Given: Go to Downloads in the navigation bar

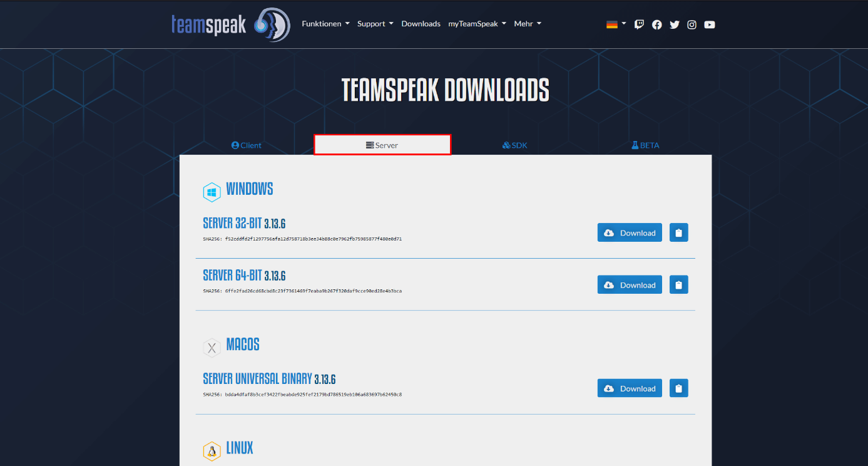Looking at the screenshot, I should 421,24.
